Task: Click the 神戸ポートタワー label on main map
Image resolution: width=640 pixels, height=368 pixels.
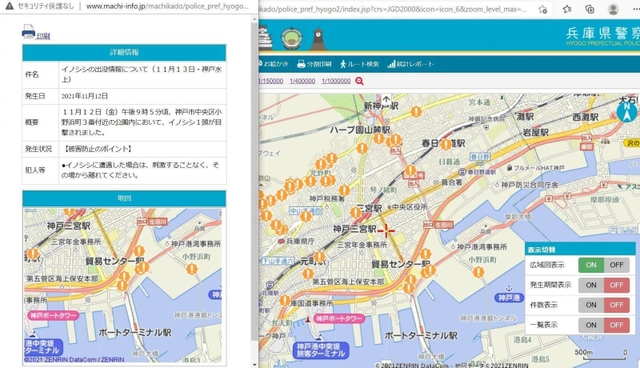Action: (339, 318)
